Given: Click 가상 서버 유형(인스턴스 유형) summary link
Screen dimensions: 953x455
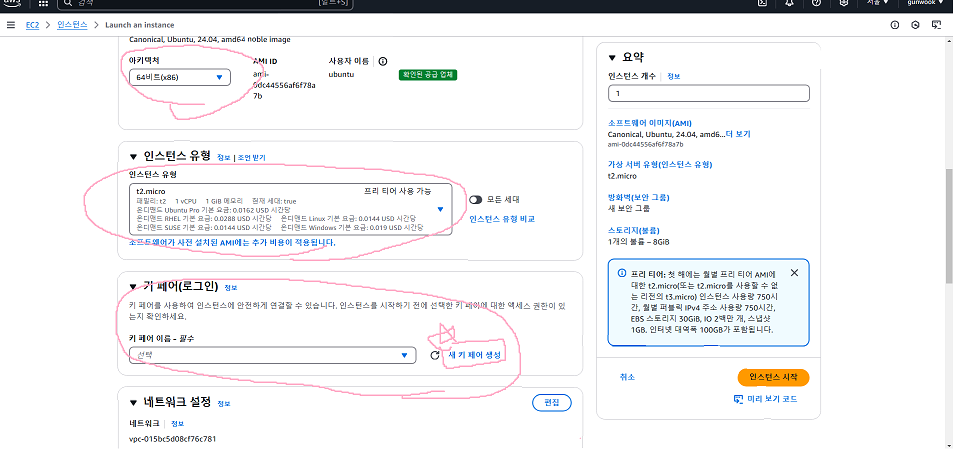Looking at the screenshot, I should [x=660, y=165].
